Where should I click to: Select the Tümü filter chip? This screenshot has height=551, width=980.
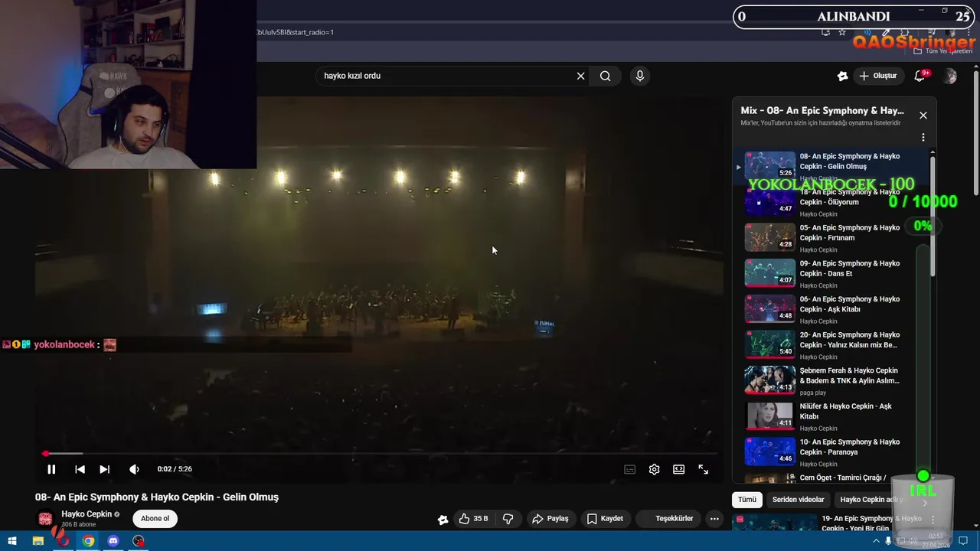point(746,500)
